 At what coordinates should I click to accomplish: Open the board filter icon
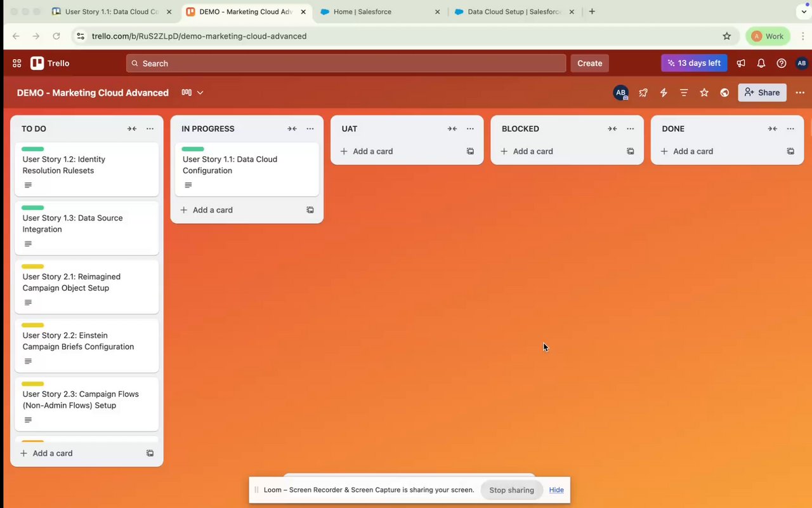(x=684, y=93)
